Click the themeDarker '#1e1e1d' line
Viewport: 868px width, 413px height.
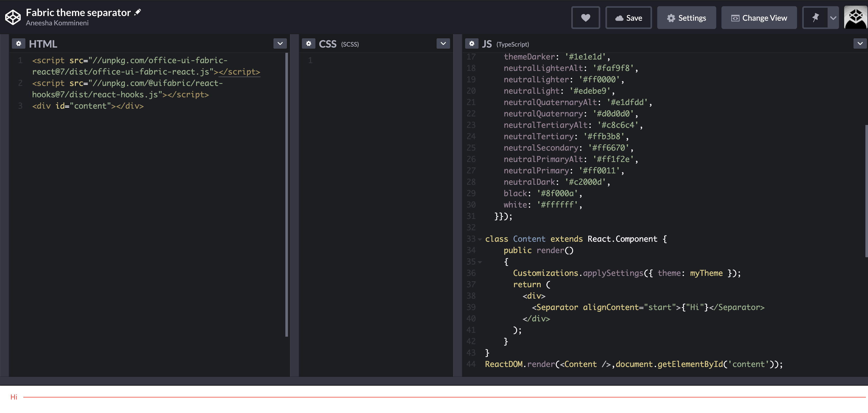click(557, 57)
